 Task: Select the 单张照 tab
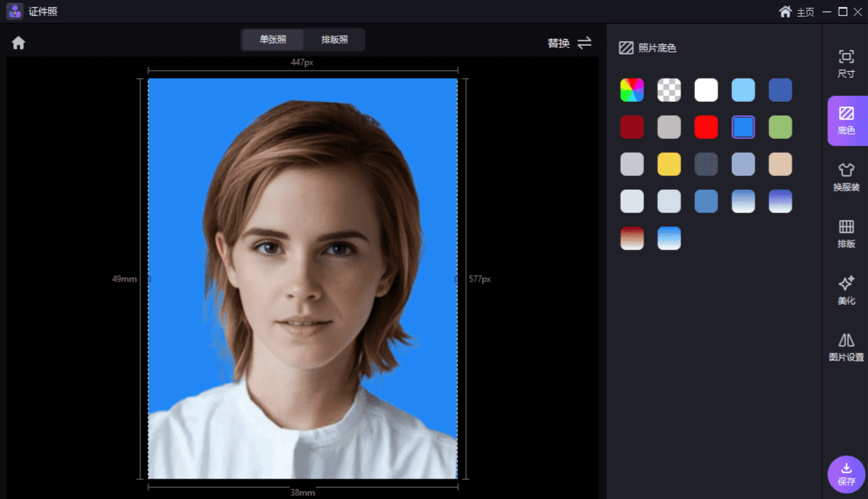272,40
